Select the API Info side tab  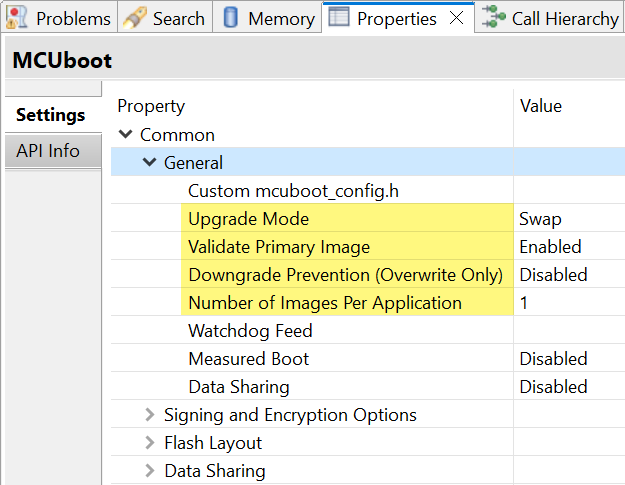(x=48, y=151)
